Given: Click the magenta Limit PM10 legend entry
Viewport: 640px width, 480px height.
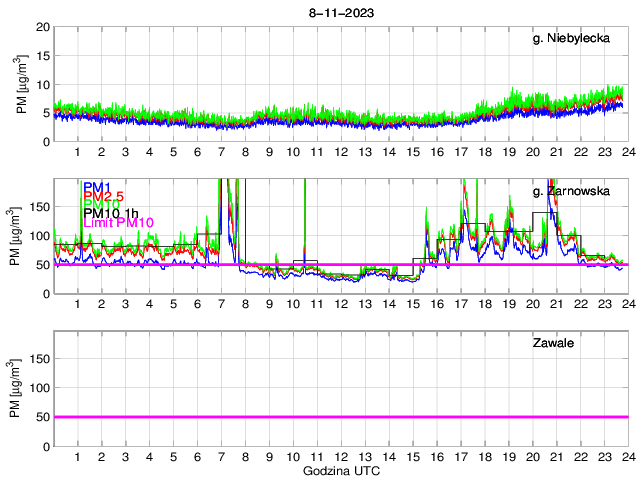Looking at the screenshot, I should click(118, 222).
